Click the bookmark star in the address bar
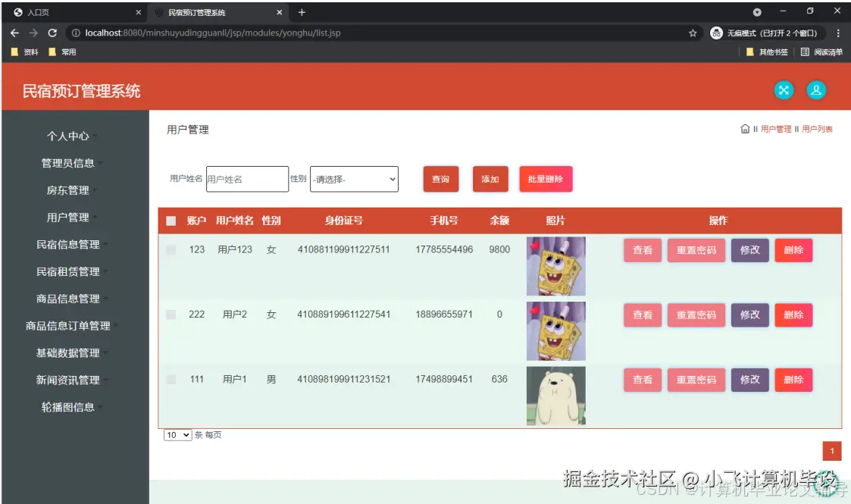The width and height of the screenshot is (851, 504). (693, 33)
